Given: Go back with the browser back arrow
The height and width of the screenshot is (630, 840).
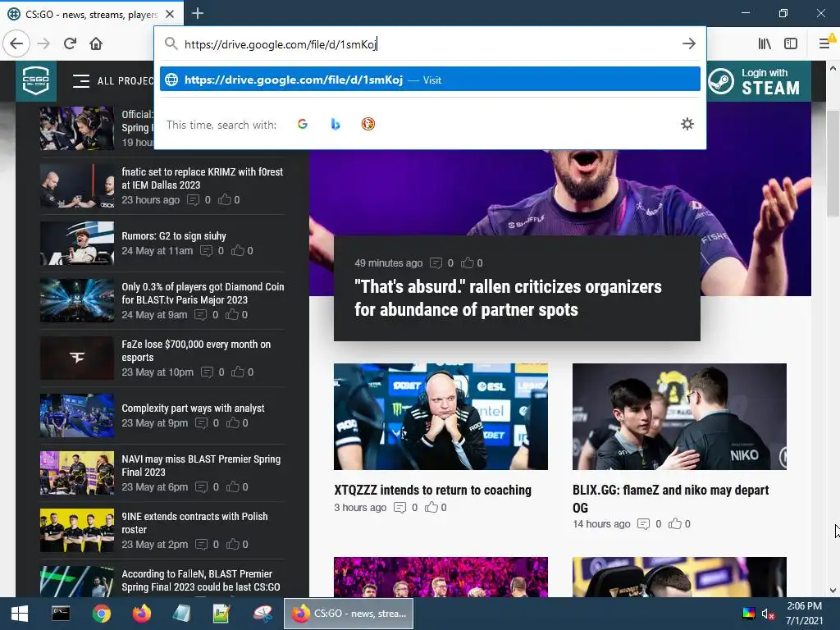Looking at the screenshot, I should pos(16,43).
